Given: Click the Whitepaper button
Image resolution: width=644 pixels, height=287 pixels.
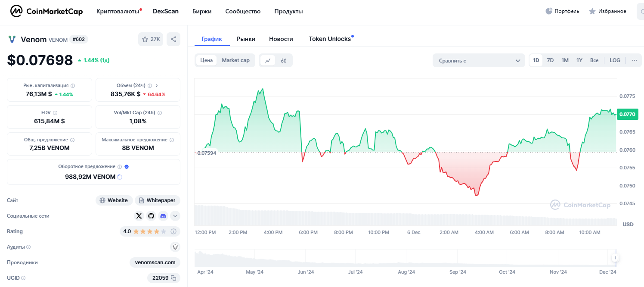Looking at the screenshot, I should (x=158, y=200).
